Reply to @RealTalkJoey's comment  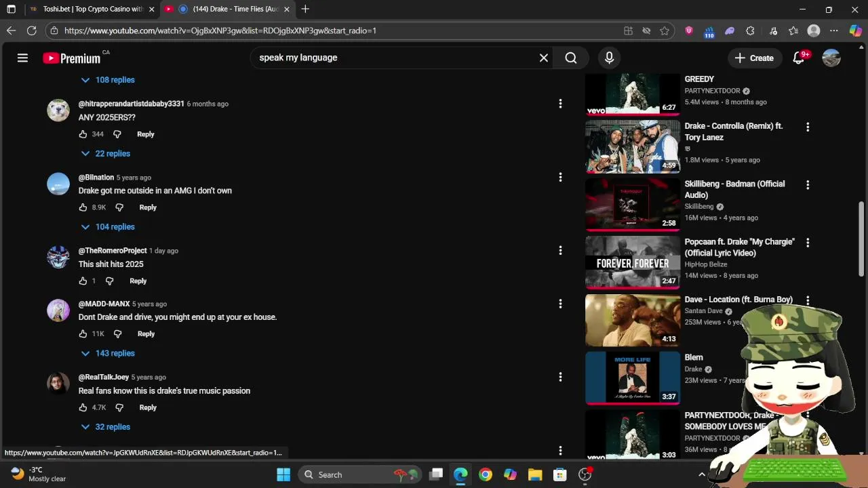[148, 407]
